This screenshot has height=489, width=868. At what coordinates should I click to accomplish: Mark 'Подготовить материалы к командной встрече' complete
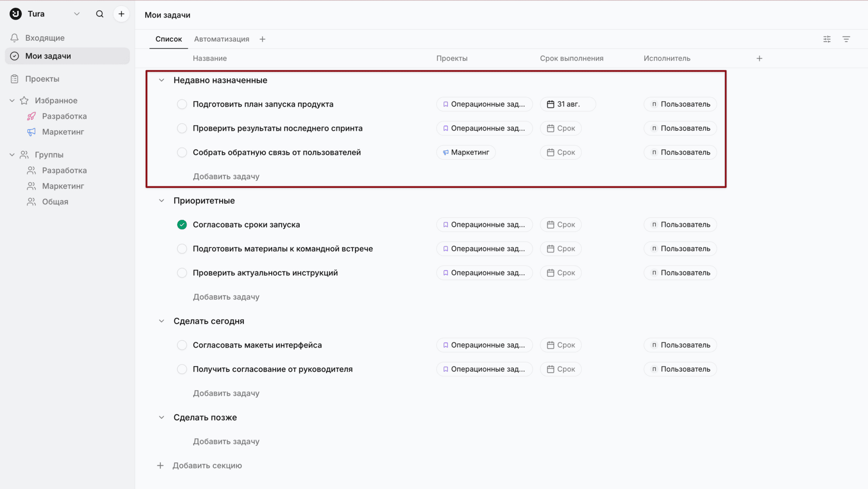pos(182,249)
